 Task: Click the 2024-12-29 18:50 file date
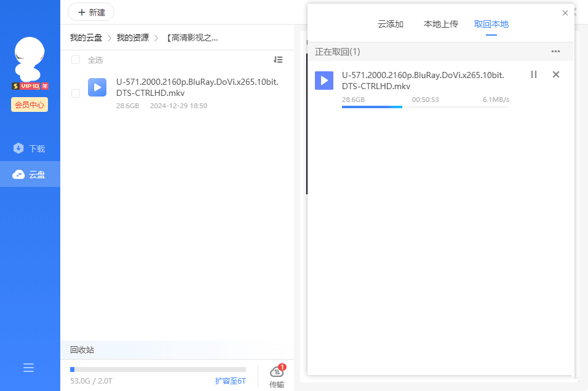pyautogui.click(x=178, y=106)
